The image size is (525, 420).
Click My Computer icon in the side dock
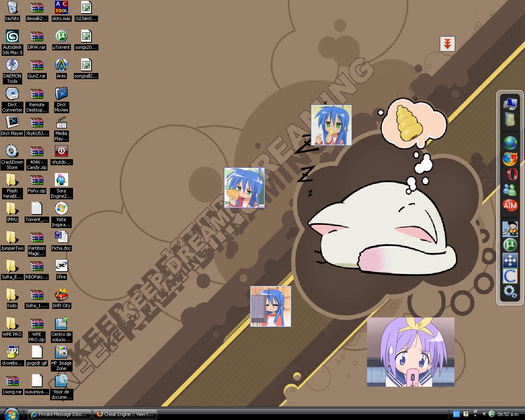click(x=510, y=103)
